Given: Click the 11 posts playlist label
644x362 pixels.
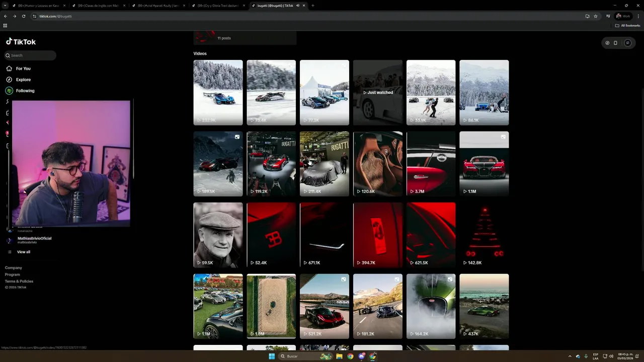Looking at the screenshot, I should click(224, 38).
